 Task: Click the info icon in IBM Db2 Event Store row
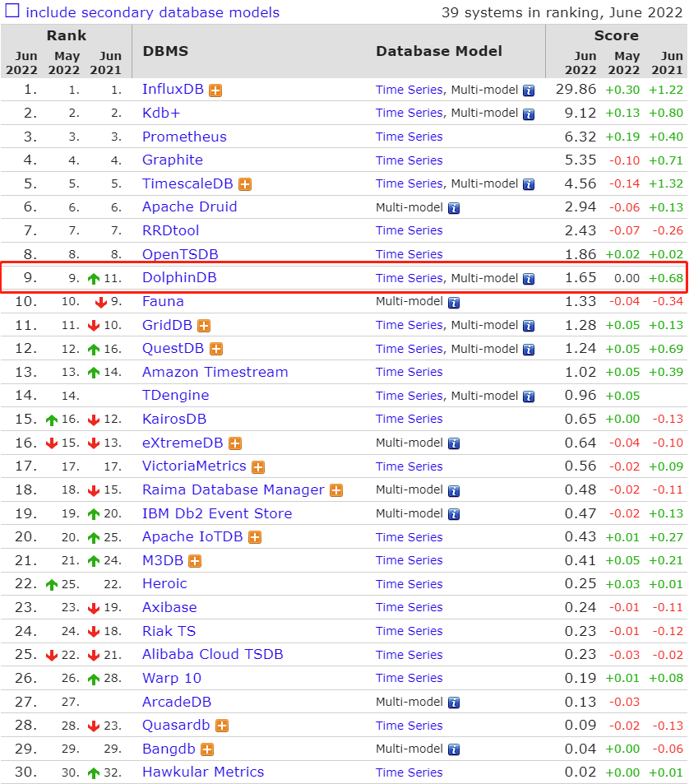pos(454,514)
